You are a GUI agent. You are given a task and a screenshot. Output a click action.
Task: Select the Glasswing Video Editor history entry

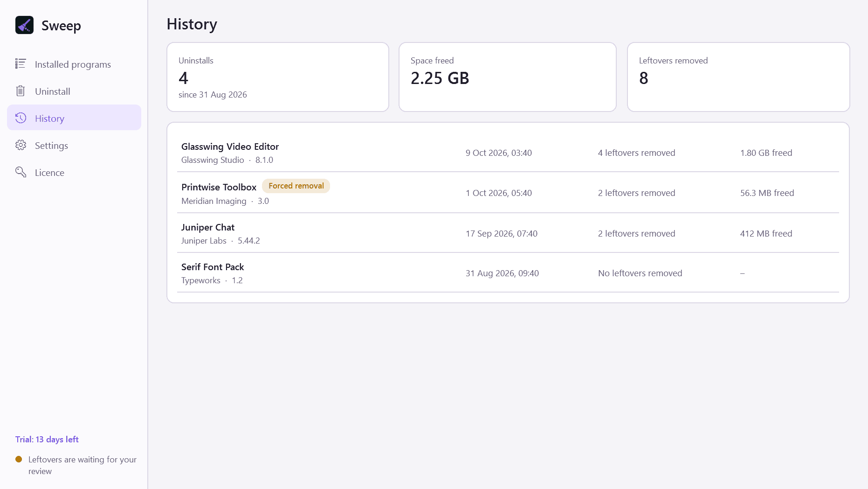coord(508,153)
